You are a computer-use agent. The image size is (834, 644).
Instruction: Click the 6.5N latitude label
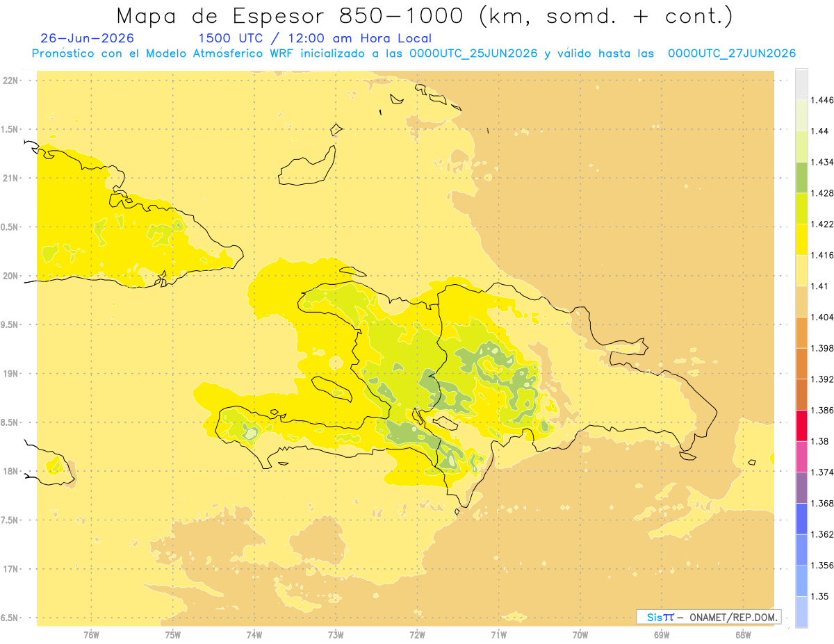point(10,618)
